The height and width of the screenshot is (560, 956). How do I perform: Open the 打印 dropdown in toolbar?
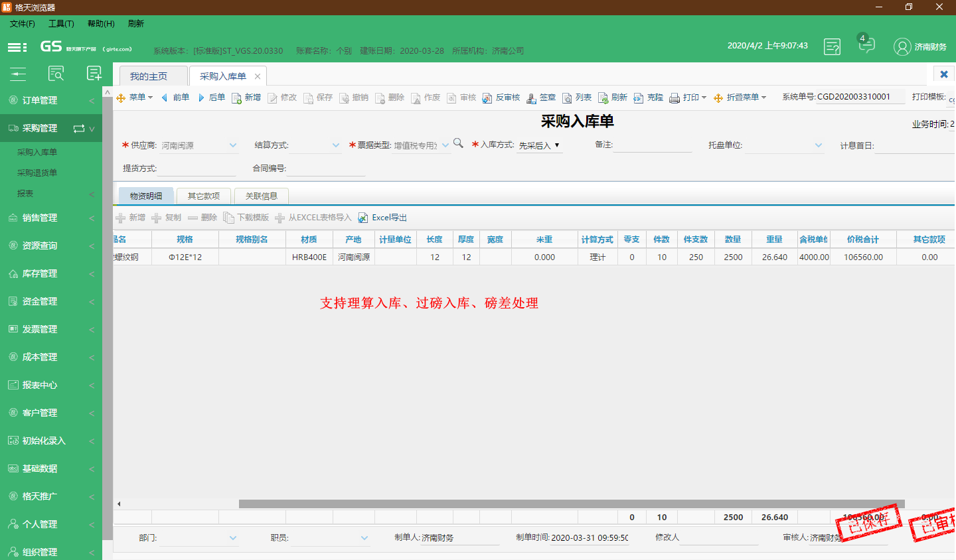pos(688,98)
